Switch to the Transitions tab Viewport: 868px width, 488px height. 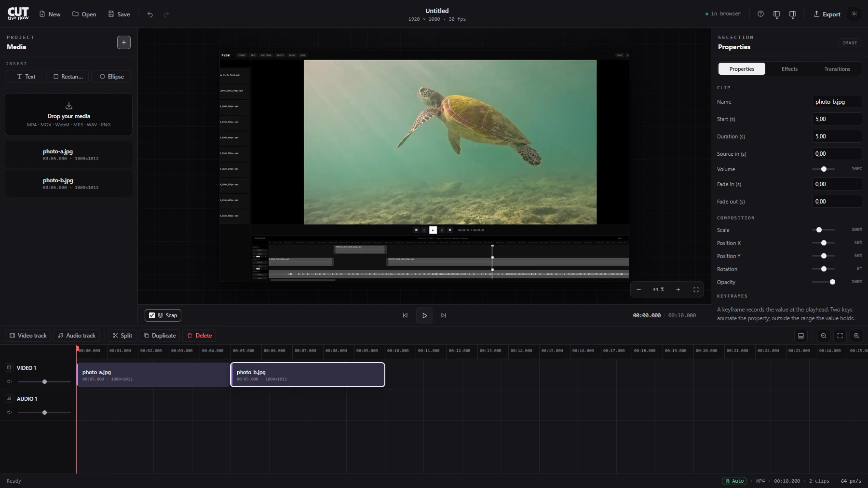point(837,69)
